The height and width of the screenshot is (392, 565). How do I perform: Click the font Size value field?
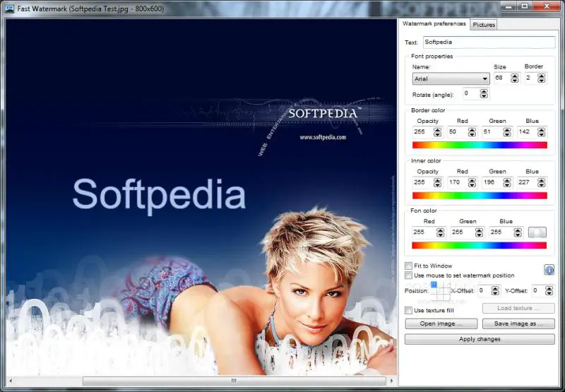pos(502,78)
